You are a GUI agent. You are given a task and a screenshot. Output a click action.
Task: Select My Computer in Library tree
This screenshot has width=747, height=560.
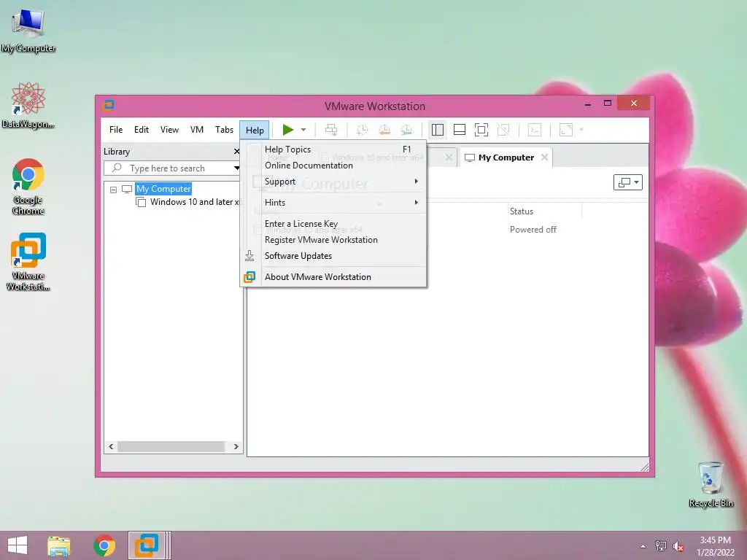point(163,189)
